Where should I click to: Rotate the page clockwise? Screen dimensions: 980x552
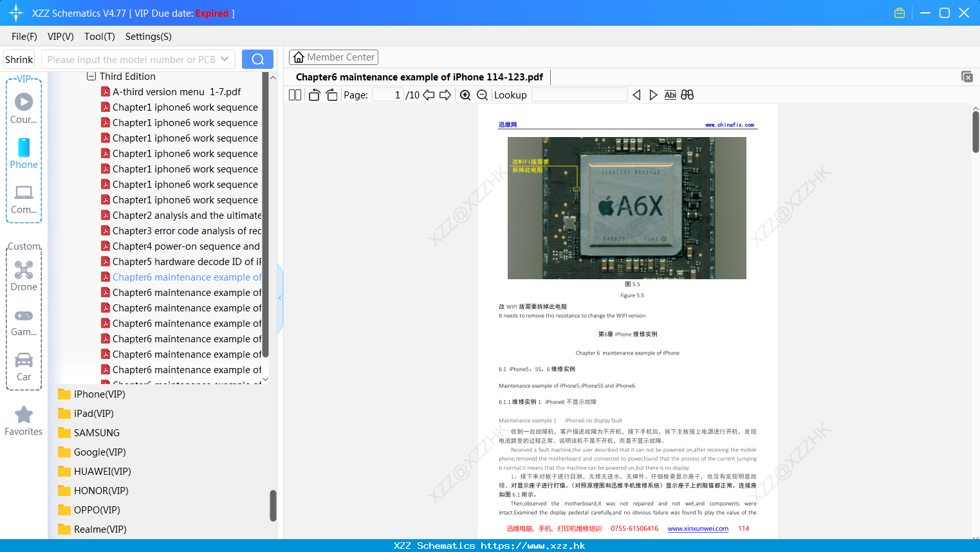point(332,95)
